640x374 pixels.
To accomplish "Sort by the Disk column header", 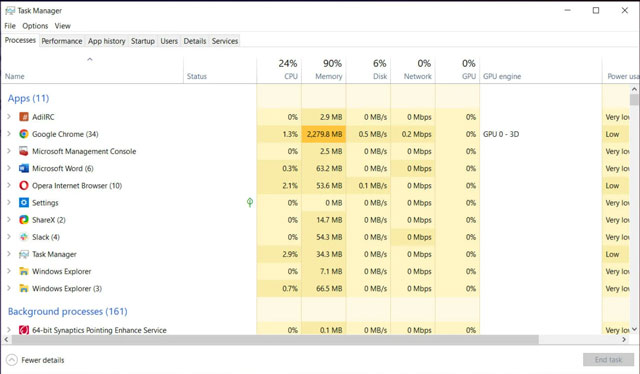I will [x=369, y=69].
